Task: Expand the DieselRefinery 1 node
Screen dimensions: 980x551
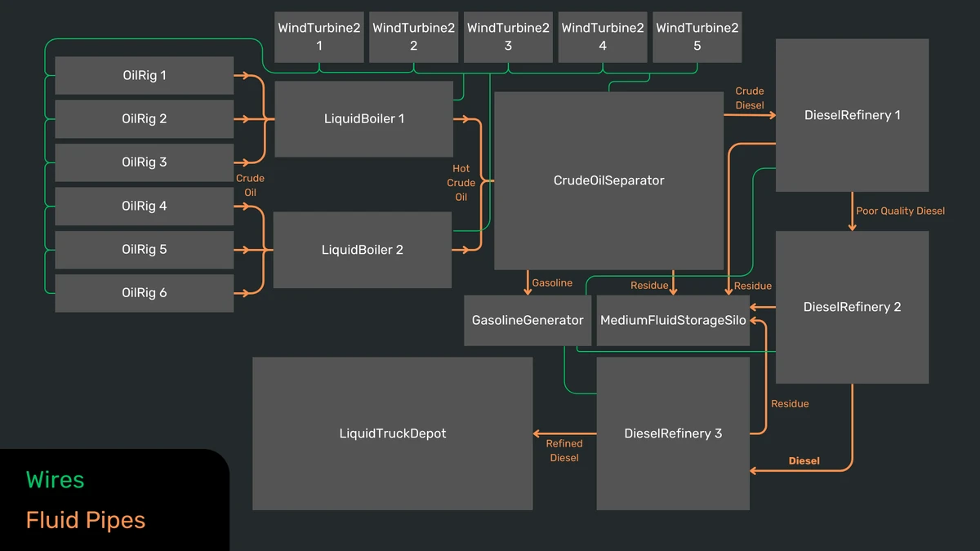Action: (x=852, y=115)
